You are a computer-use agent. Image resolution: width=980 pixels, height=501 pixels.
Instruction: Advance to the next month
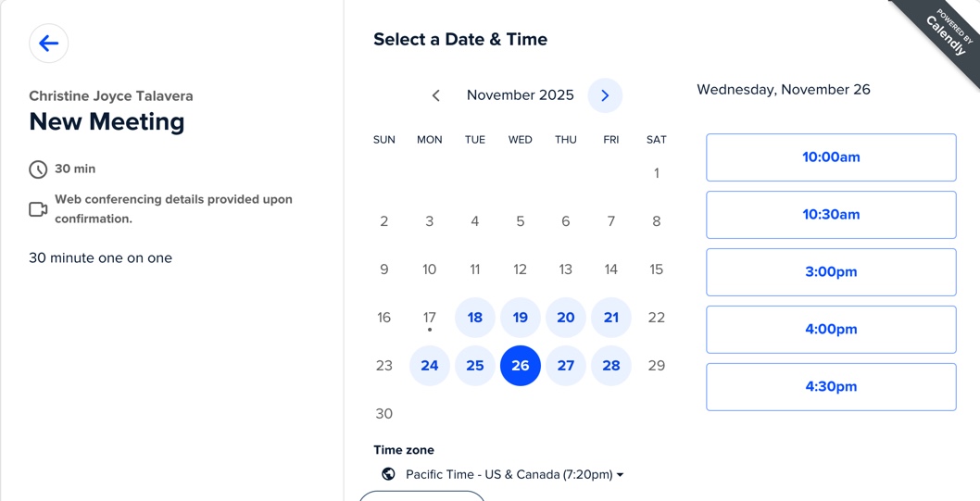tap(605, 95)
